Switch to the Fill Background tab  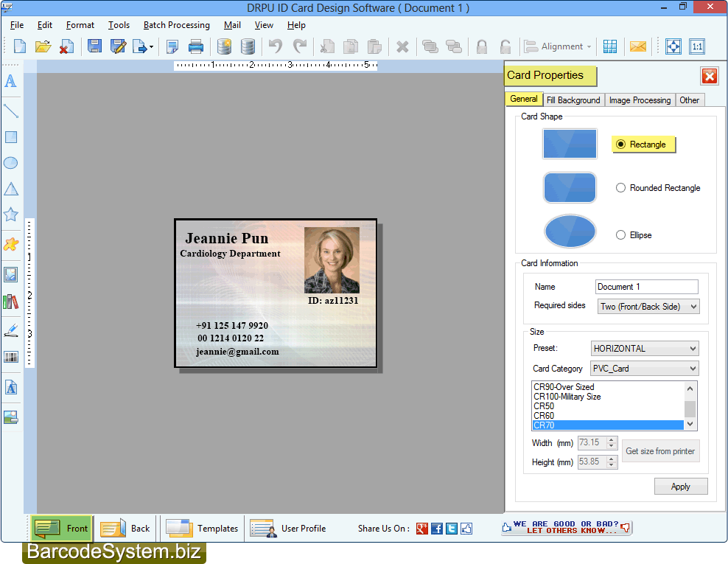tap(573, 100)
